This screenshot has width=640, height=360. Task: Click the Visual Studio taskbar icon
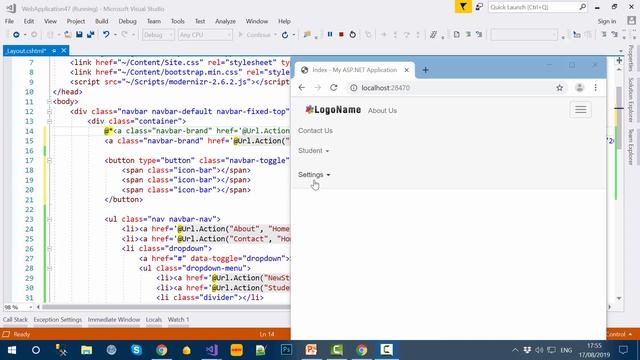click(x=211, y=350)
